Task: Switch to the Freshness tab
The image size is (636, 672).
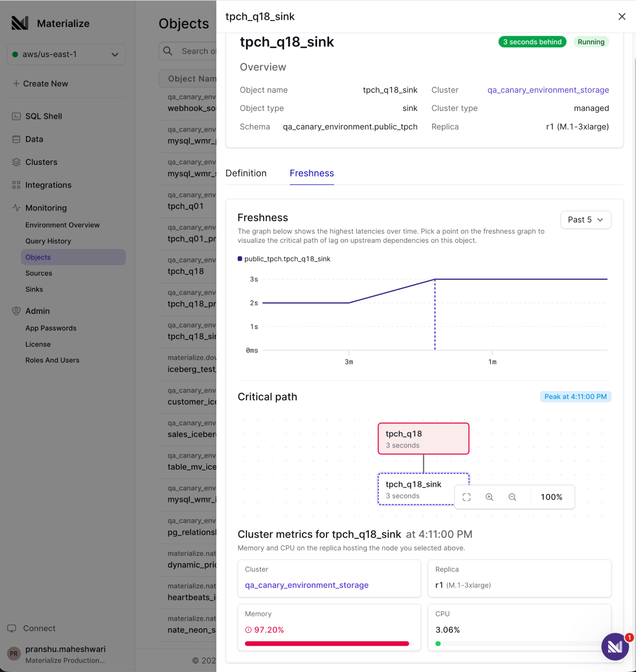Action: (311, 173)
